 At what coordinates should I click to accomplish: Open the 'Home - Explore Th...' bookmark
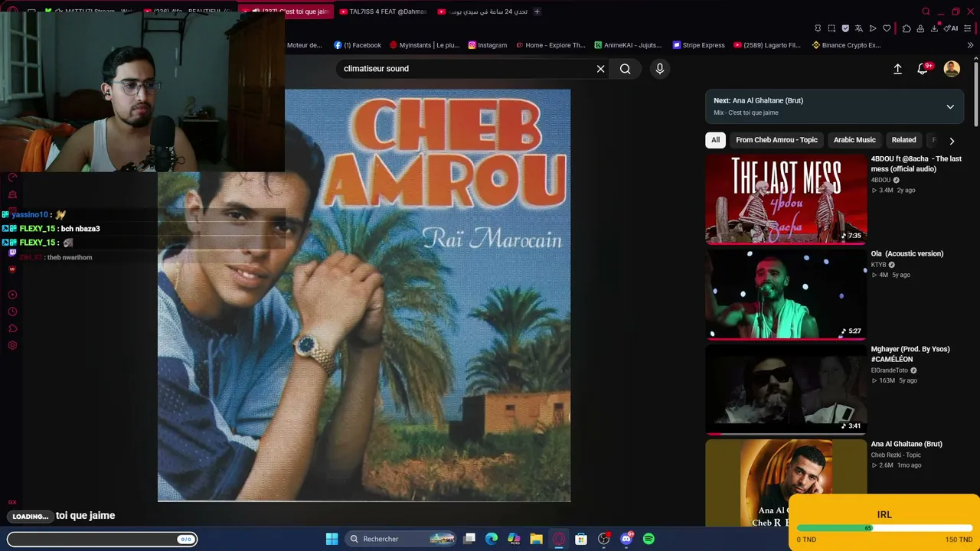coord(550,45)
